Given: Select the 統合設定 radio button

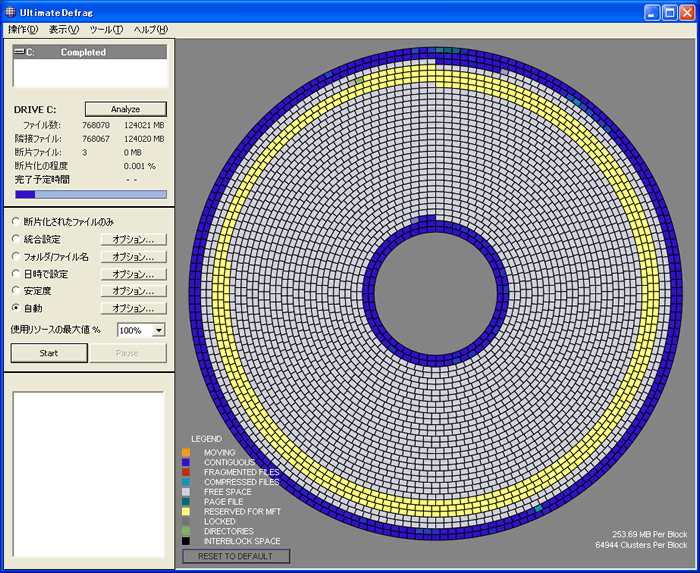Looking at the screenshot, I should pyautogui.click(x=16, y=239).
